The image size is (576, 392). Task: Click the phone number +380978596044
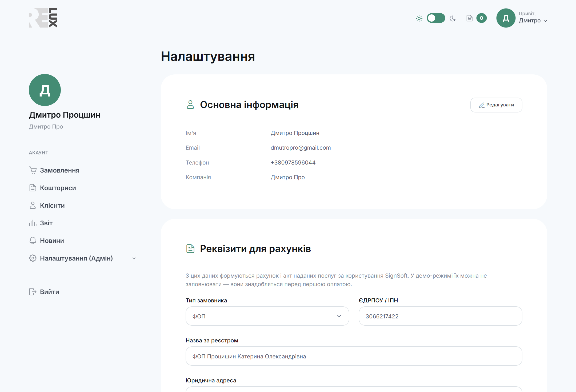(x=293, y=163)
